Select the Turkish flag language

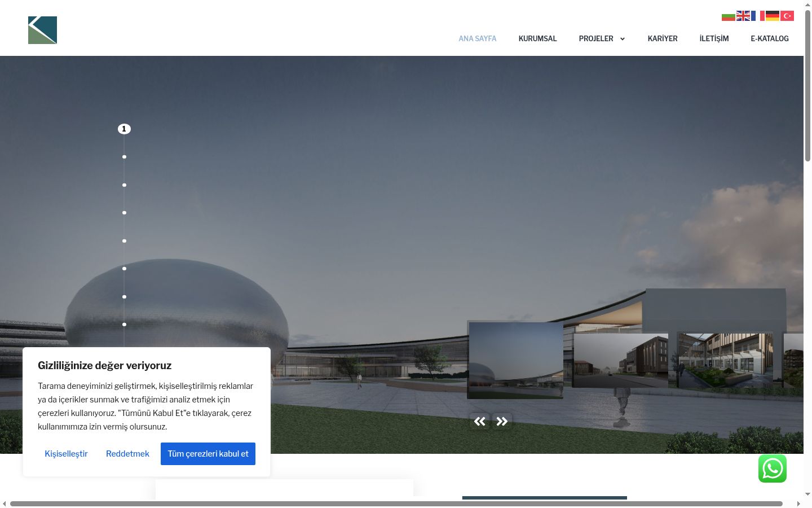(x=787, y=16)
